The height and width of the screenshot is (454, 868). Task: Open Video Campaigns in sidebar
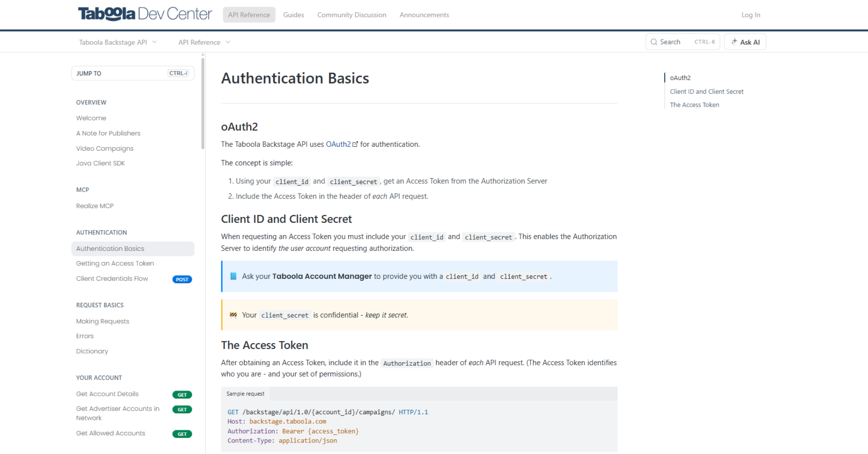(x=105, y=149)
